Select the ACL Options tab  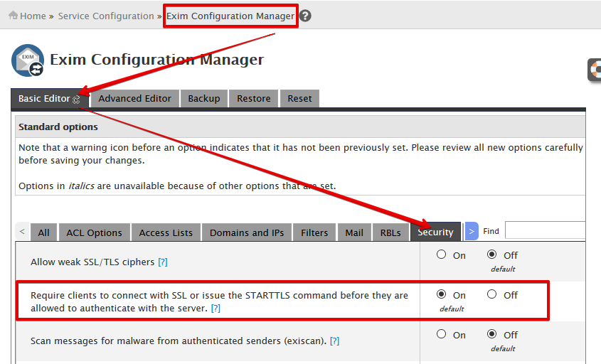[95, 232]
